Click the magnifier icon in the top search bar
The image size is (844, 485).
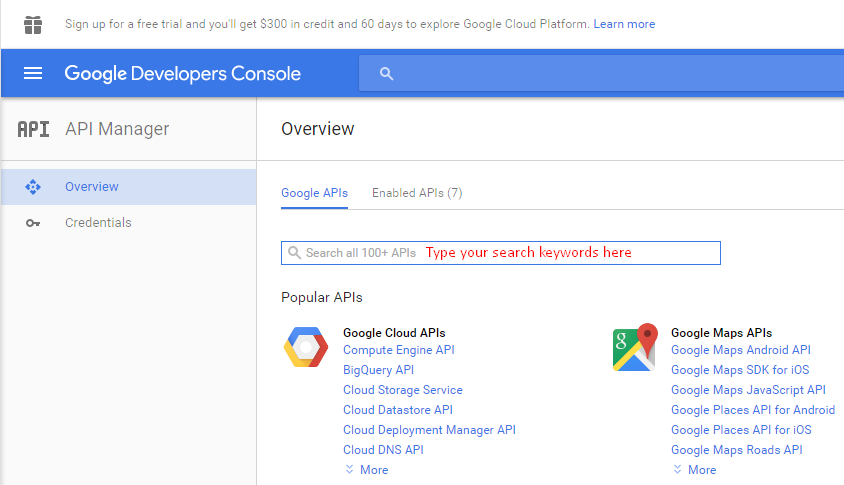(x=386, y=74)
